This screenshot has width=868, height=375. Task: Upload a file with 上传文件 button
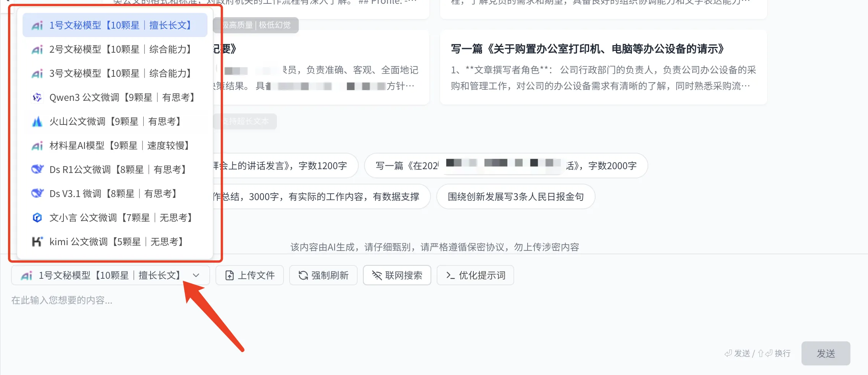point(249,275)
